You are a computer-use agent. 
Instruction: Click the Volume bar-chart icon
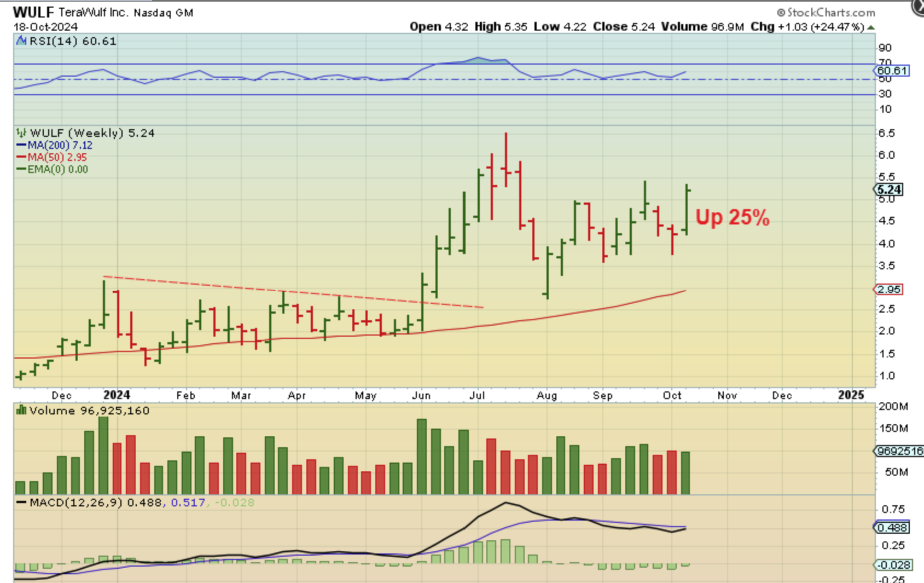coord(21,410)
